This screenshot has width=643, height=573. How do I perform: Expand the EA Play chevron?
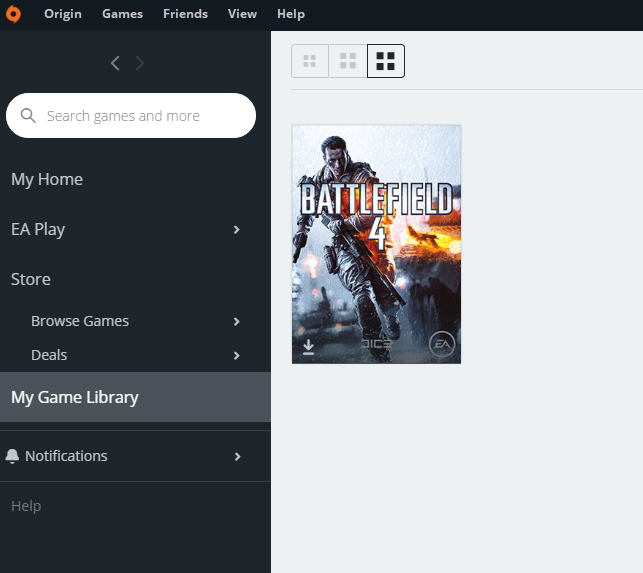pos(237,230)
